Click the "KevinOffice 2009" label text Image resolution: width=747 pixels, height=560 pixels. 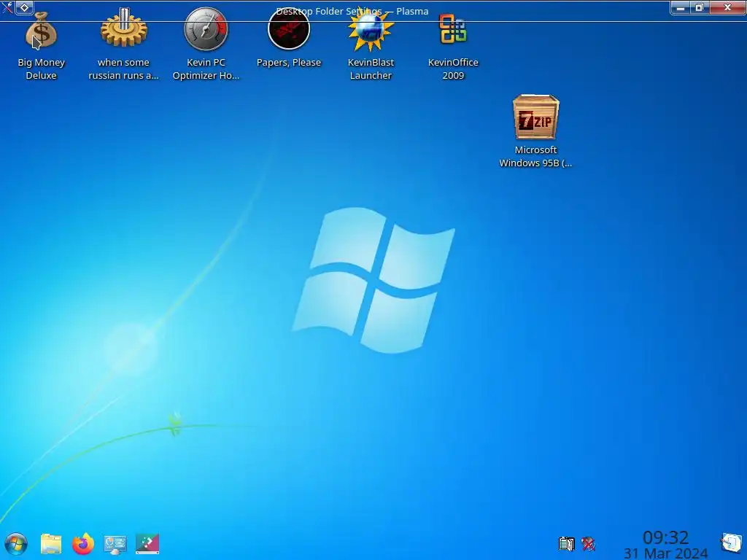(453, 69)
